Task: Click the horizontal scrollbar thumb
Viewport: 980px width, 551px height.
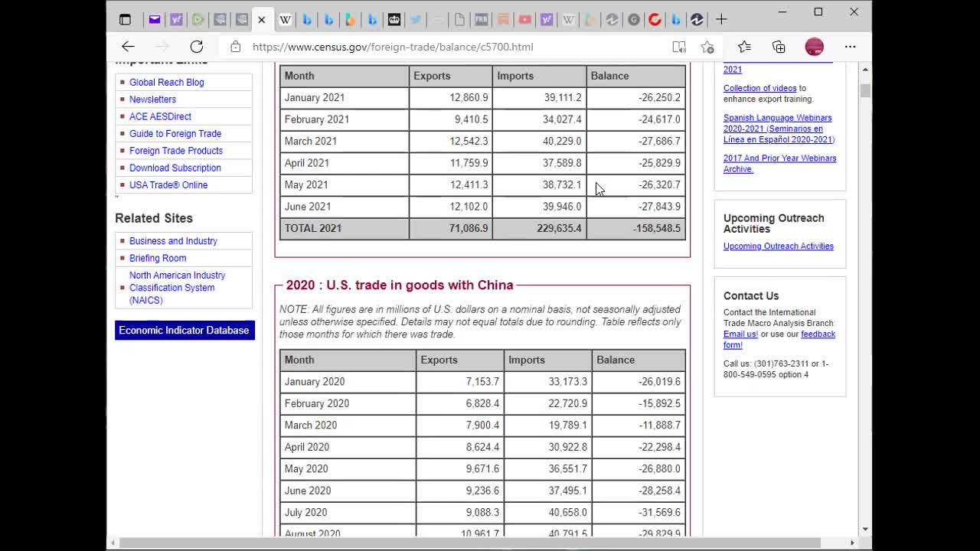Action: point(471,543)
